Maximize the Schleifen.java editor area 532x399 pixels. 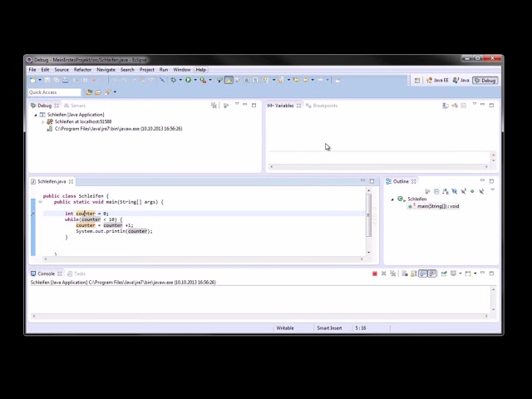pyautogui.click(x=372, y=181)
